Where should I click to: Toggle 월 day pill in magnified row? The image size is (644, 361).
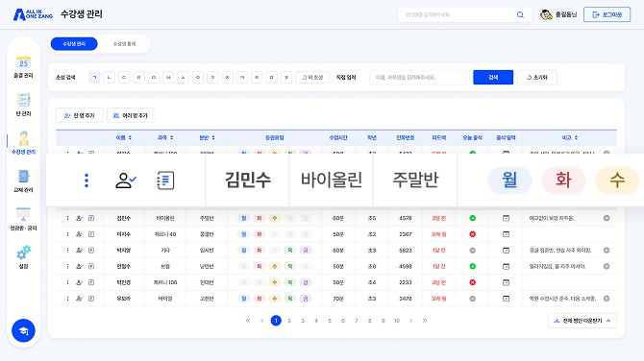pyautogui.click(x=509, y=180)
